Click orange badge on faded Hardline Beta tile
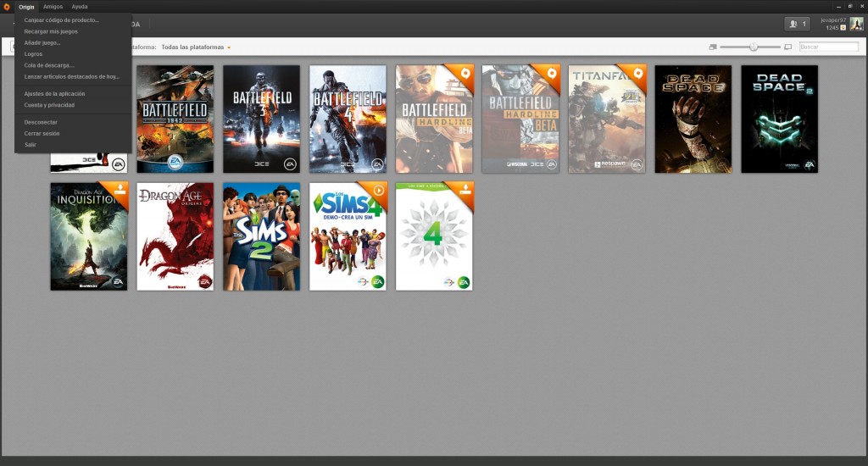 (x=551, y=74)
